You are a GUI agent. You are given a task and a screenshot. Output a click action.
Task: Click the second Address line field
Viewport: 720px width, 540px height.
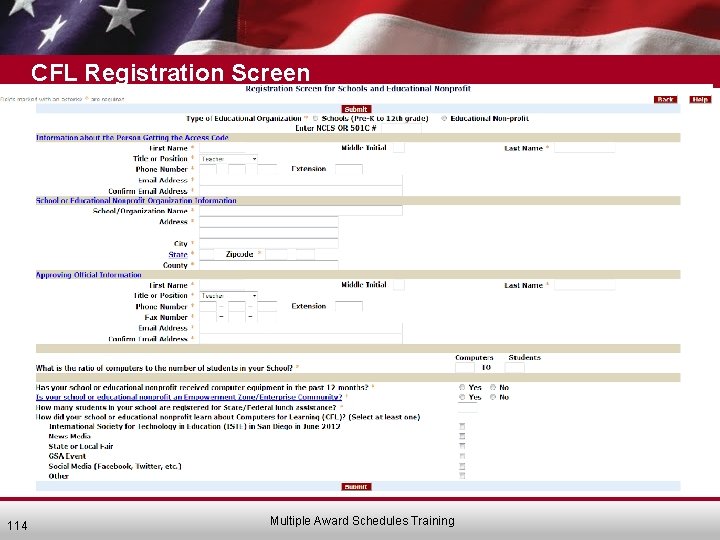pyautogui.click(x=269, y=233)
